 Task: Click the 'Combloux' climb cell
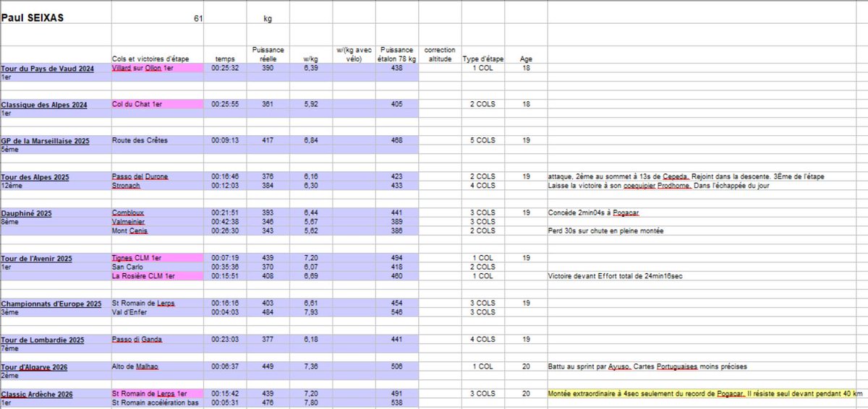(x=158, y=213)
